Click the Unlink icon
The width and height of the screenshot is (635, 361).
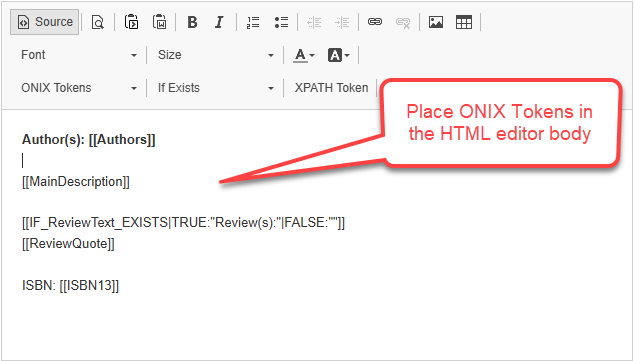pyautogui.click(x=403, y=22)
